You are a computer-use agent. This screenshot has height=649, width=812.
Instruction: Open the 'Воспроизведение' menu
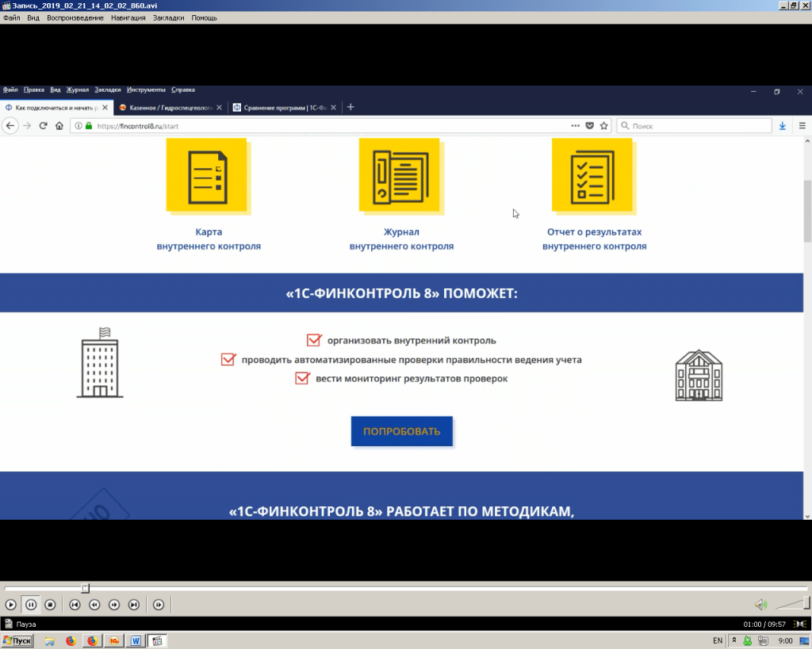pos(75,17)
